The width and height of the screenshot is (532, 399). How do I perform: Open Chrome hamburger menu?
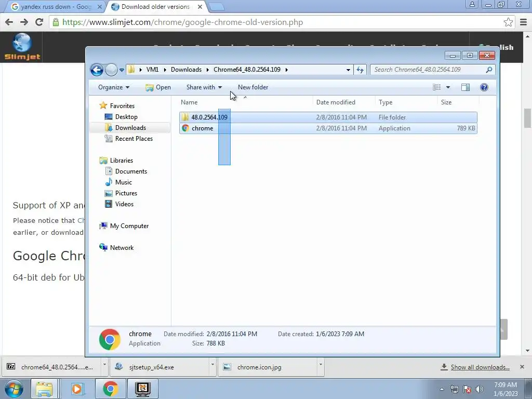524,22
